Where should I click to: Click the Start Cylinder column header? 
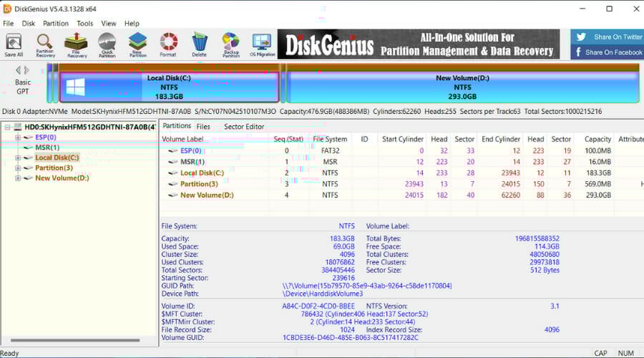pyautogui.click(x=402, y=139)
